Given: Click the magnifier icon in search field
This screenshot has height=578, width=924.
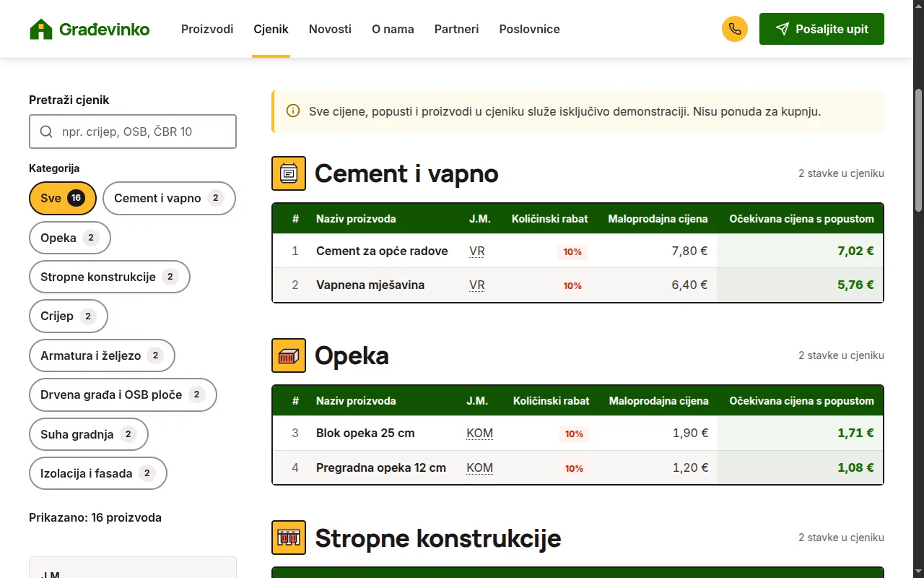Looking at the screenshot, I should (46, 131).
